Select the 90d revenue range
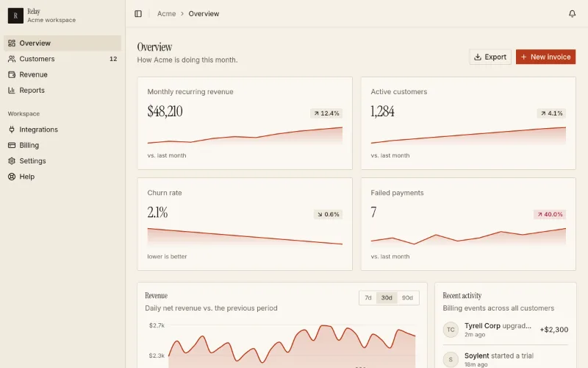This screenshot has height=368, width=588. tap(407, 298)
